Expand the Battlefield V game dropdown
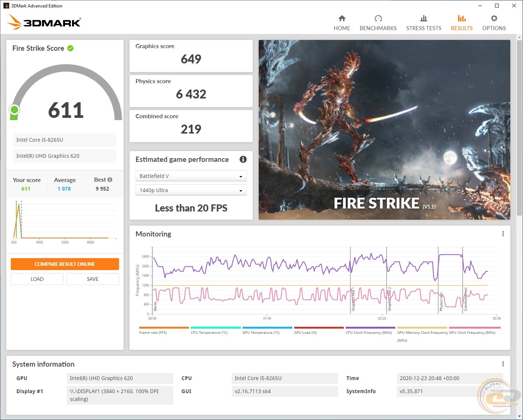The height and width of the screenshot is (420, 523). [x=191, y=176]
